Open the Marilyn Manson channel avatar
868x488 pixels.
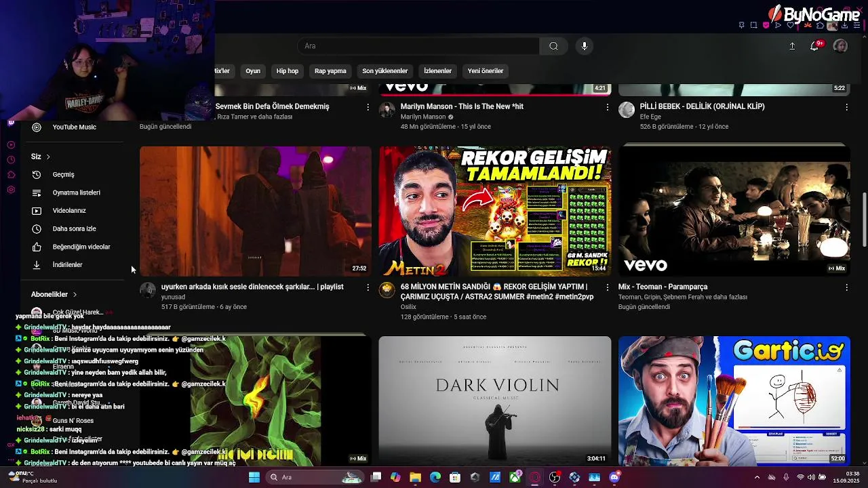[x=387, y=110]
